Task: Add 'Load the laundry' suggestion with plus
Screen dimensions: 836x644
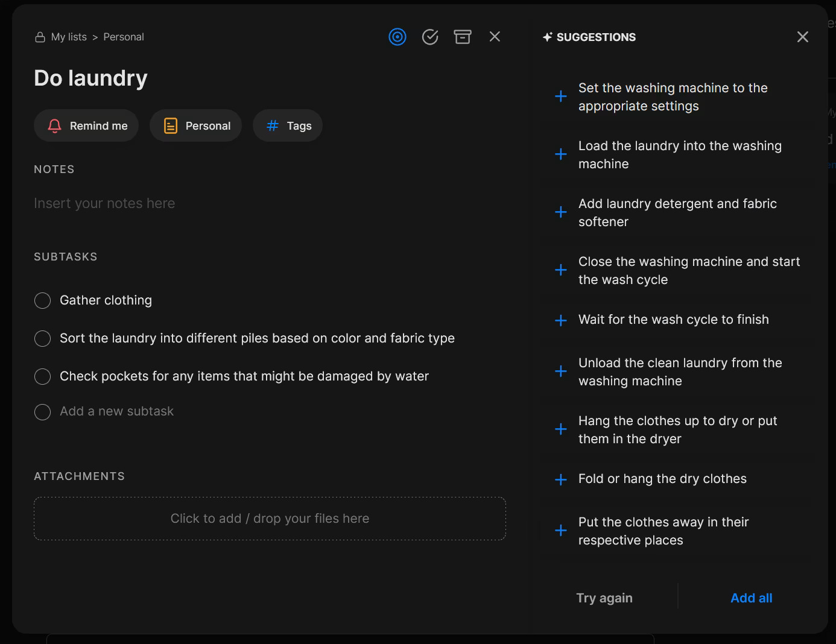Action: pyautogui.click(x=561, y=154)
